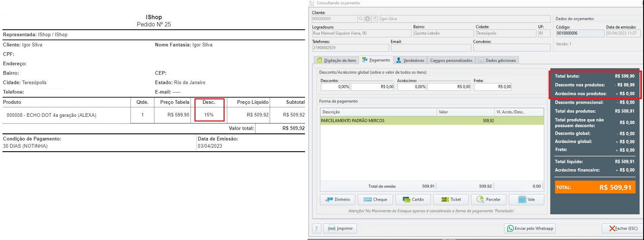This screenshot has height=240, width=644.
Task: Open the Digitação de itens tab
Action: [336, 60]
